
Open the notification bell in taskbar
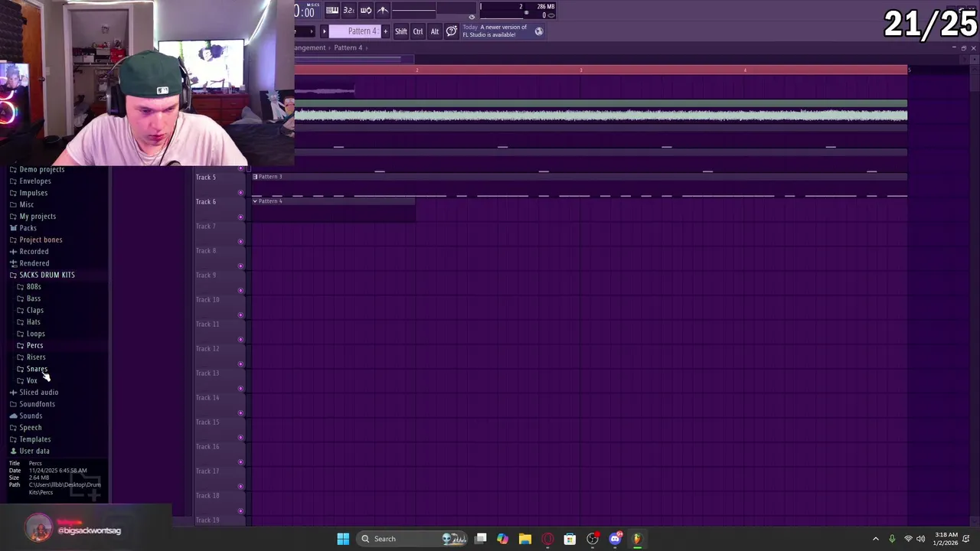967,539
